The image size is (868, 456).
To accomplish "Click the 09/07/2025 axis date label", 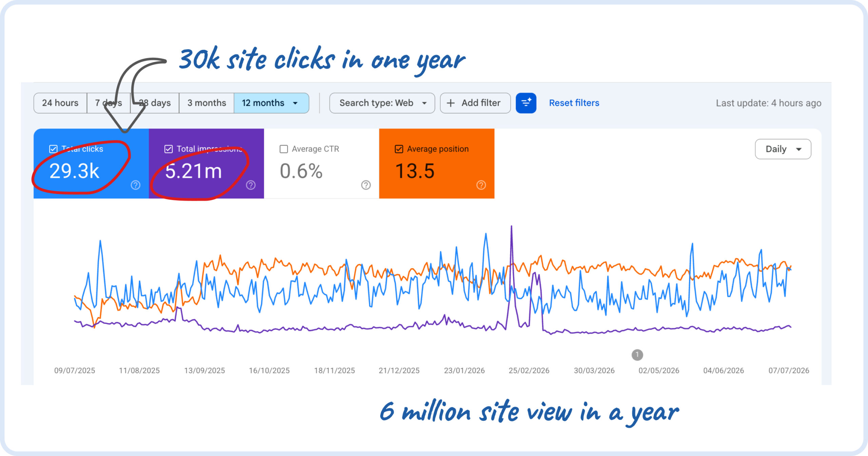I will [x=75, y=371].
